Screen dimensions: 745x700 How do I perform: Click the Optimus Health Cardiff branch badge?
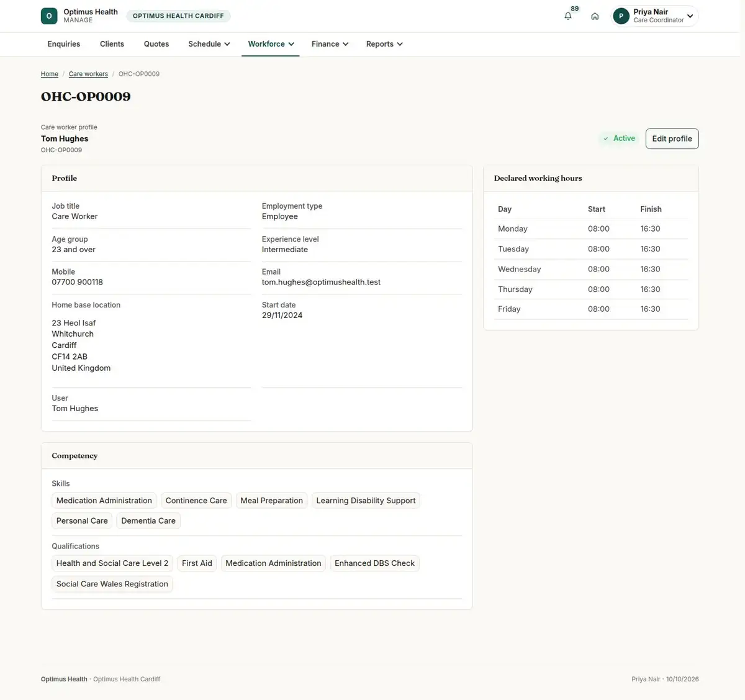point(178,16)
